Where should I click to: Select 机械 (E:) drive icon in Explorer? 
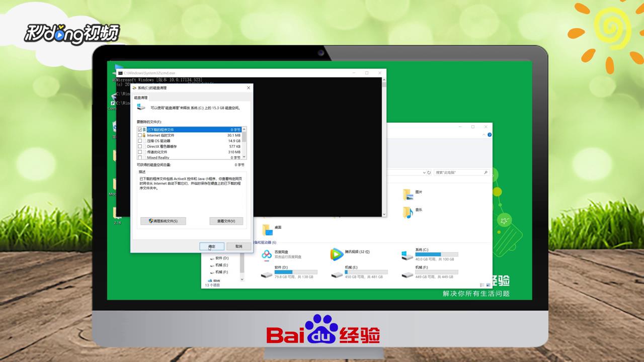click(337, 275)
